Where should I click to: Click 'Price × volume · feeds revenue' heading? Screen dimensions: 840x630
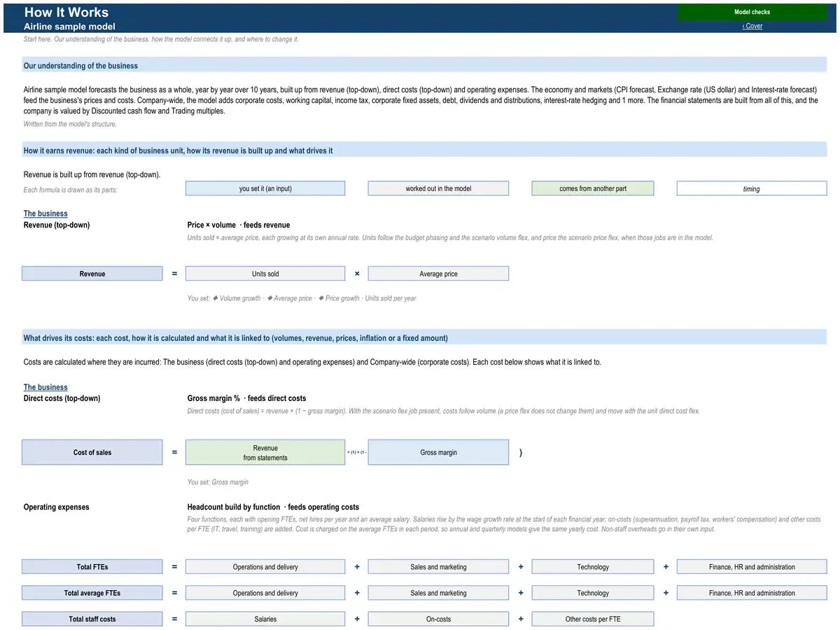pyautogui.click(x=239, y=225)
